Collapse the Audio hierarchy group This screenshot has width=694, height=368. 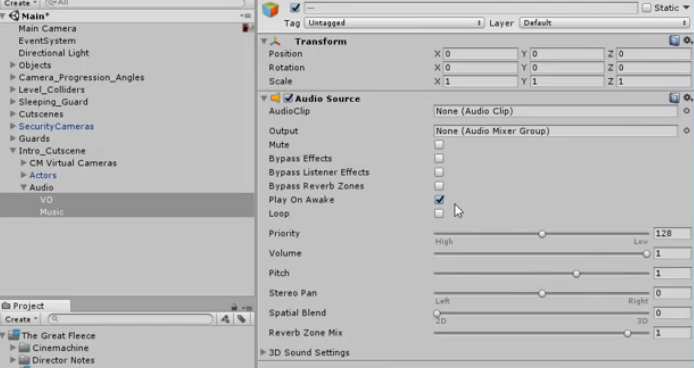tap(23, 187)
